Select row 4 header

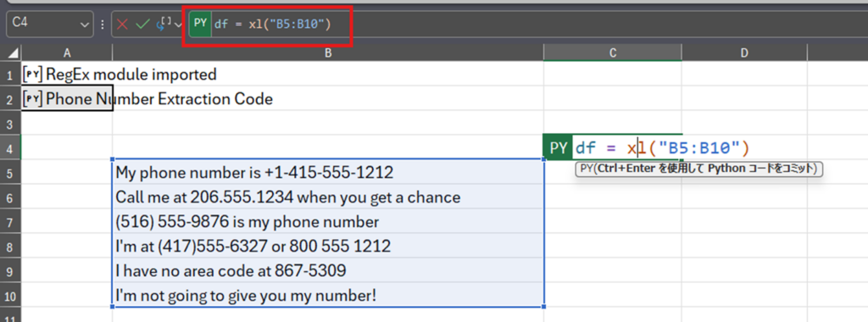[10, 147]
